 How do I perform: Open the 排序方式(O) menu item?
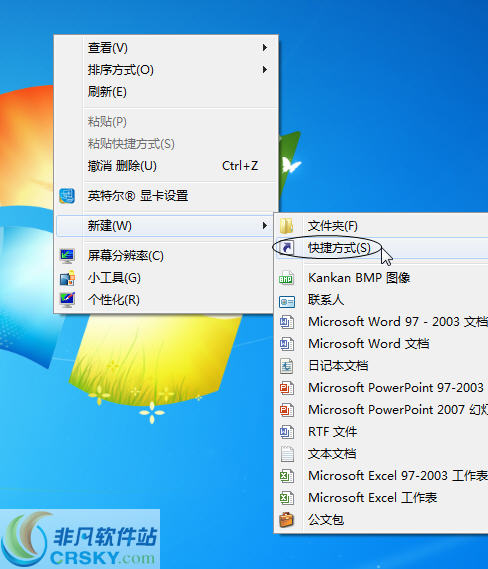[166, 70]
